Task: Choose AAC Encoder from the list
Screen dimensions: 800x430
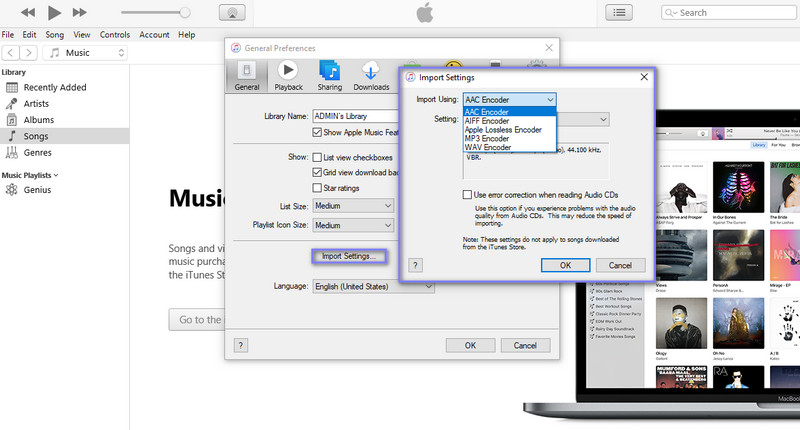Action: coord(509,112)
